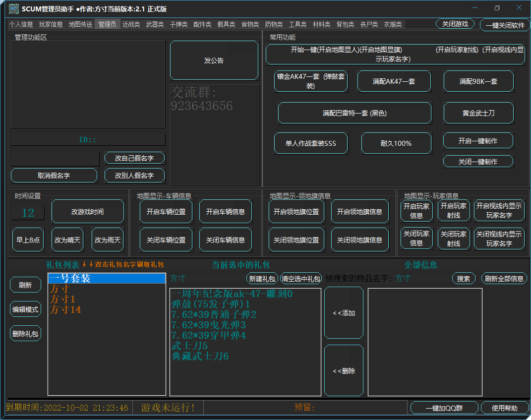Disable via 关闭一键制作 button

tap(478, 162)
